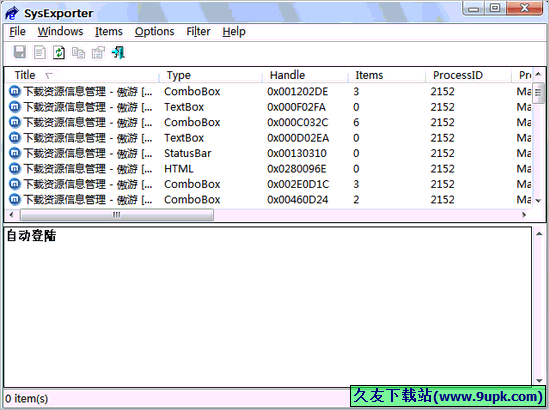Click the lower pane scroll down arrow
Viewport: 549px width, 410px height.
tap(539, 381)
